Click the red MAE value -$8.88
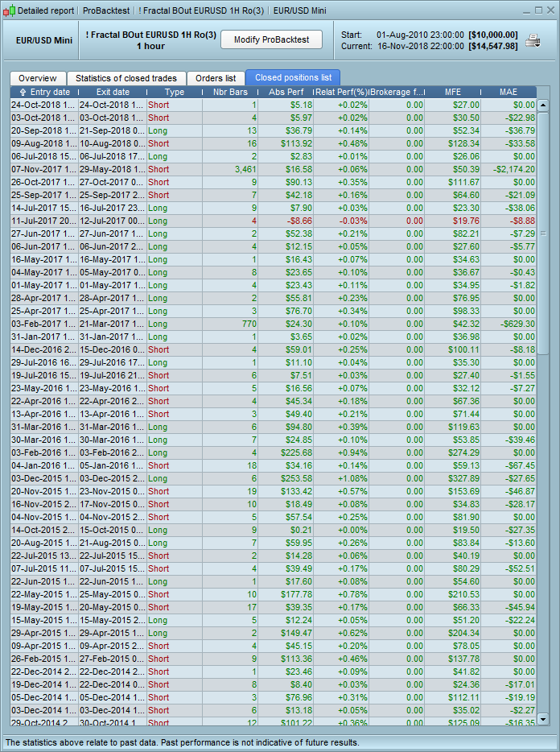The width and height of the screenshot is (560, 752). pos(522,221)
